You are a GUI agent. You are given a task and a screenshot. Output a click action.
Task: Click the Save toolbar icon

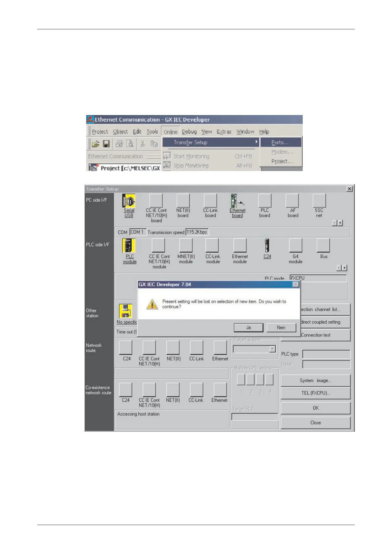(106, 144)
